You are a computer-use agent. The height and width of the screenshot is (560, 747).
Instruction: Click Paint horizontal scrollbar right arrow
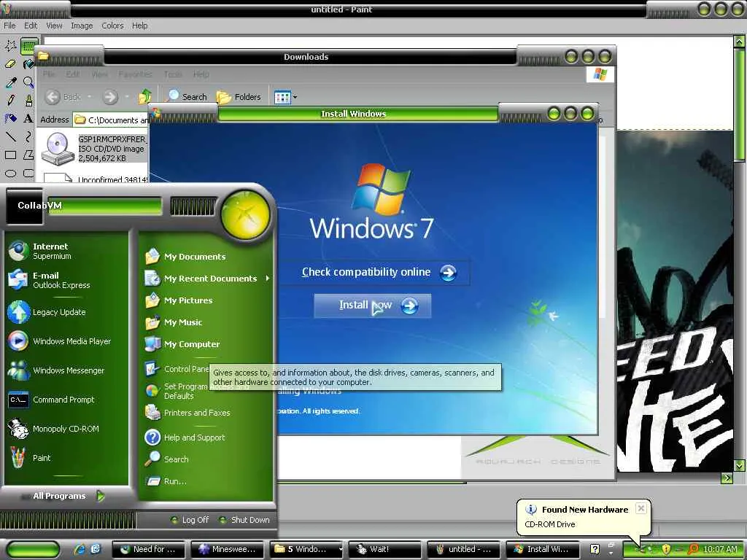[727, 478]
